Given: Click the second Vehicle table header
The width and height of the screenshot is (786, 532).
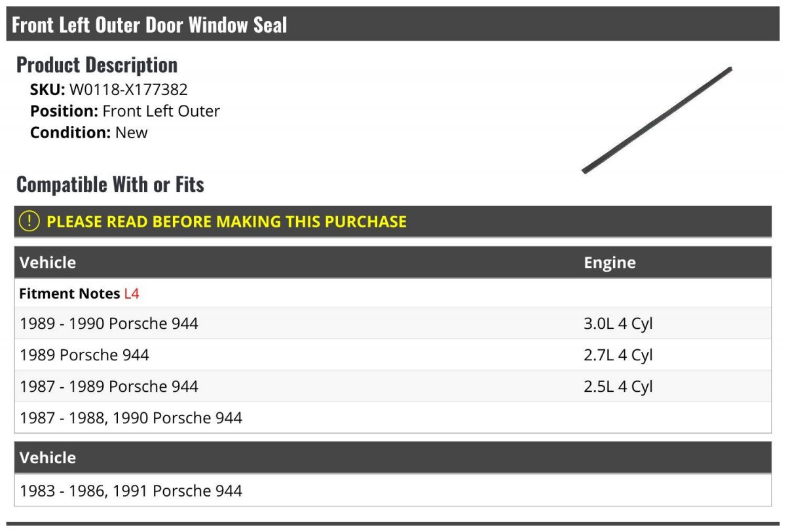Looking at the screenshot, I should [393, 457].
